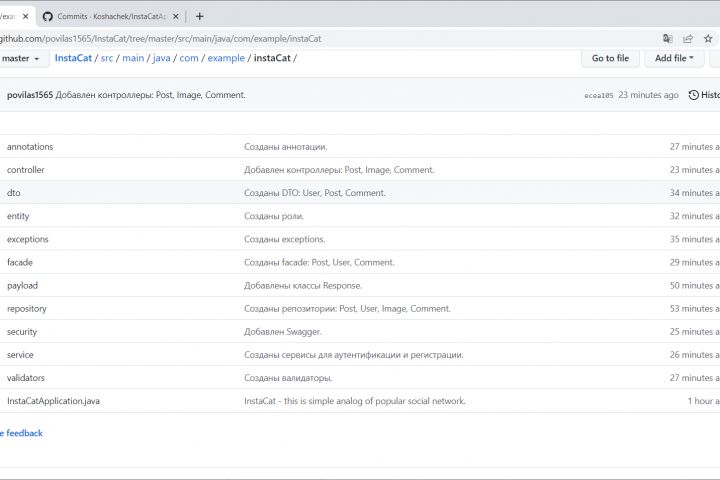
Task: Click the povilas1565 author name
Action: pos(30,95)
